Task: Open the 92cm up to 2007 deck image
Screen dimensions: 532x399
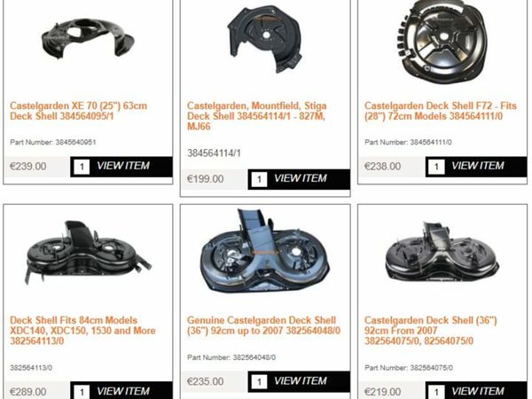Action: click(265, 250)
